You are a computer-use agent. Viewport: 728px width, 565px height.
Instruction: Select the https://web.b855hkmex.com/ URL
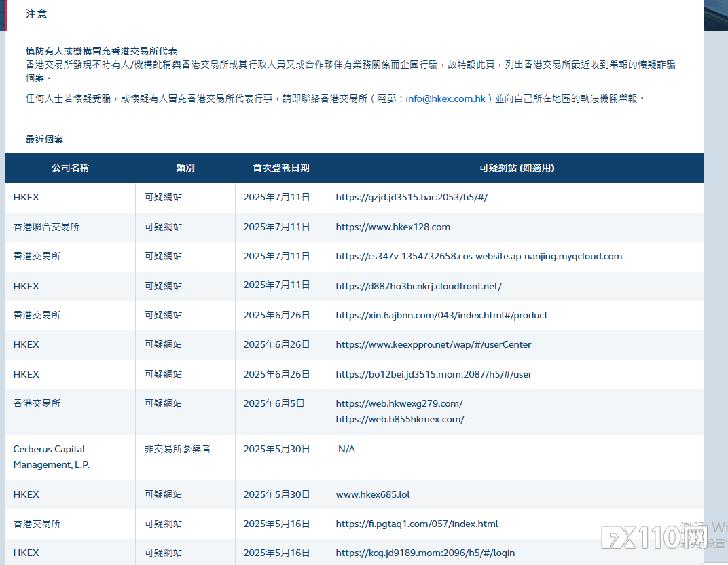point(400,419)
